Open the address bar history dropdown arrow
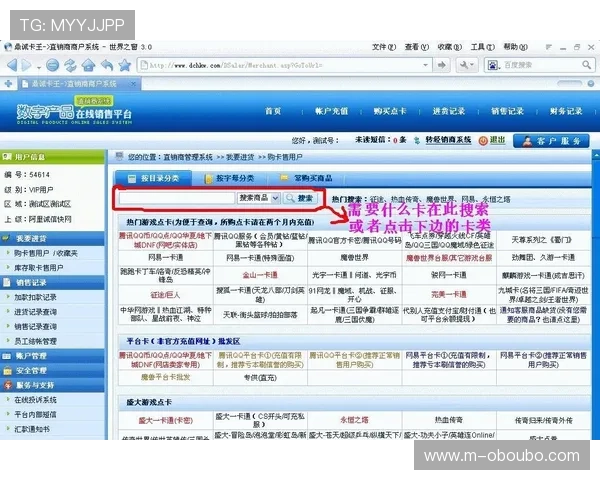The image size is (600, 480). tap(426, 65)
